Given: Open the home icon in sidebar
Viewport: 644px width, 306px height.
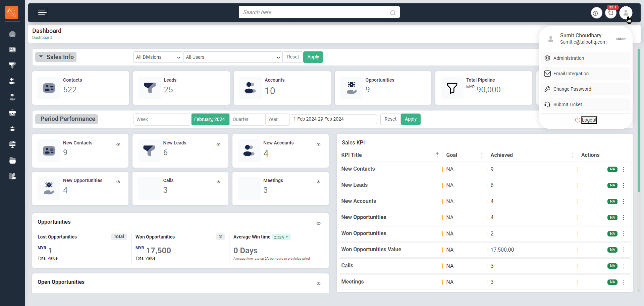Looking at the screenshot, I should point(12,34).
